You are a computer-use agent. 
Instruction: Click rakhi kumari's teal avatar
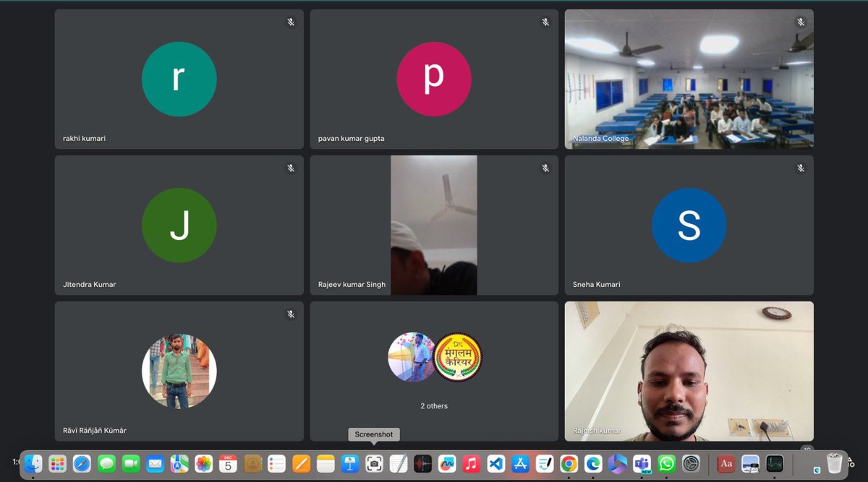179,79
